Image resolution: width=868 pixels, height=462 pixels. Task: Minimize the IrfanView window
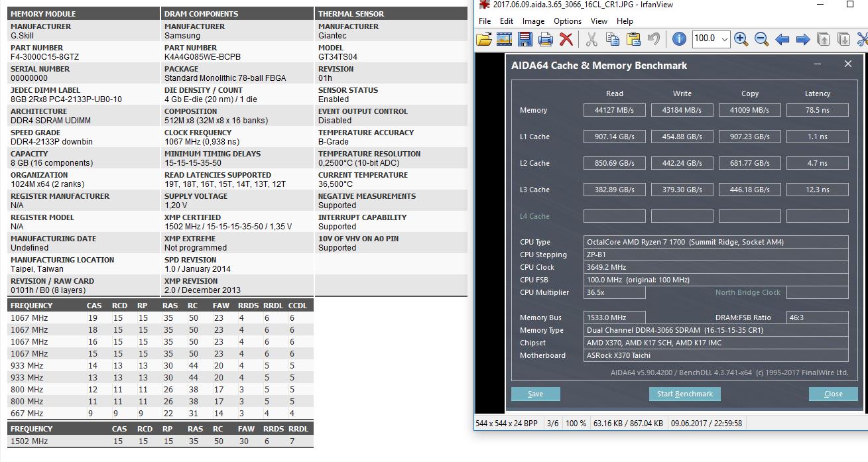[820, 5]
